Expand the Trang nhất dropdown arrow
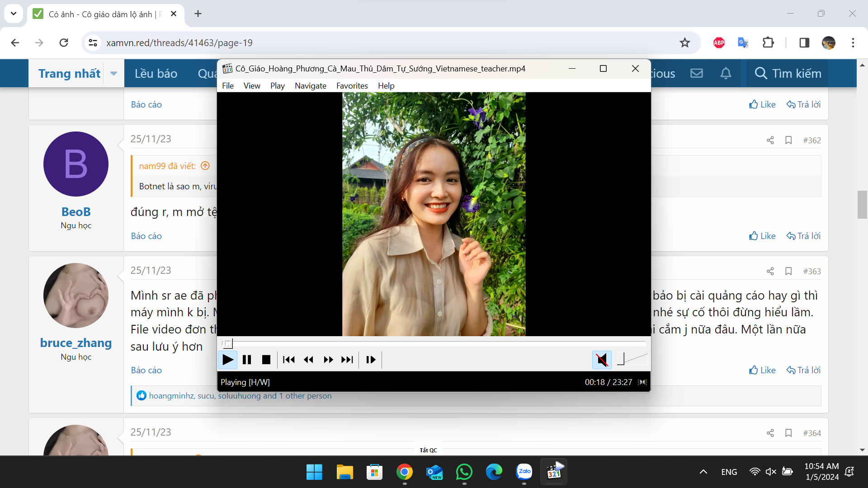Screen dimensions: 868x488 coord(114,73)
